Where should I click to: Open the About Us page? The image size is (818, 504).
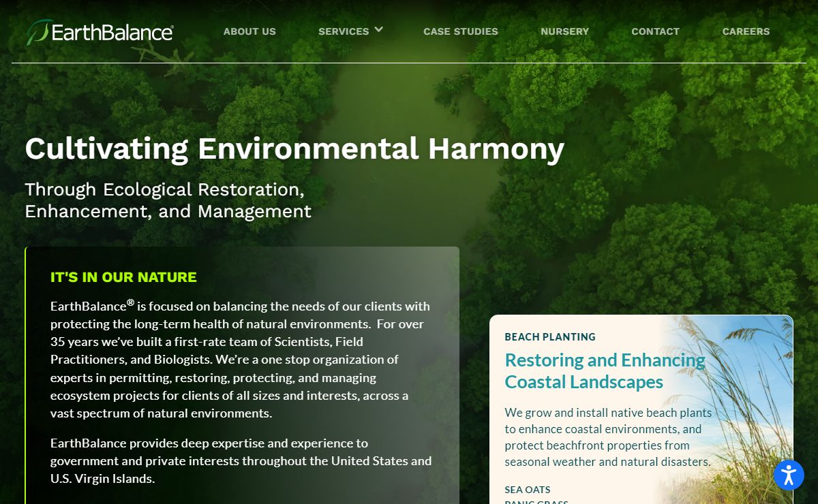point(249,31)
